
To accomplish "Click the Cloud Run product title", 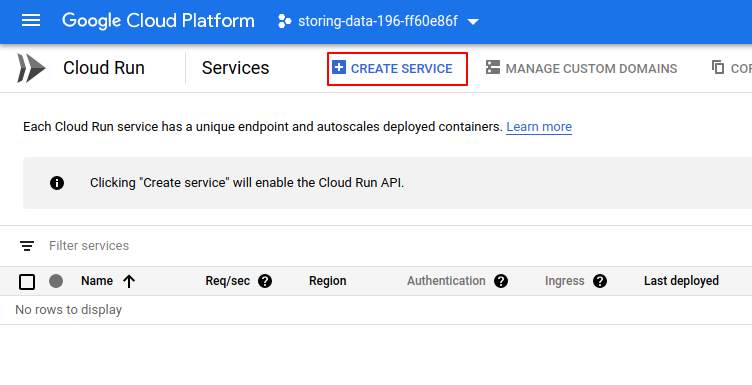I will 104,68.
